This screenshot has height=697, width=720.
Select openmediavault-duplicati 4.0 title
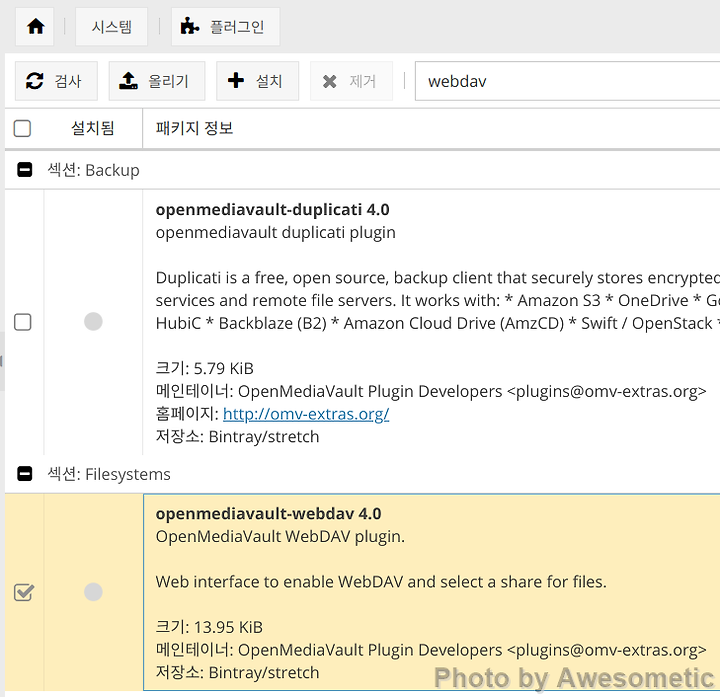272,209
